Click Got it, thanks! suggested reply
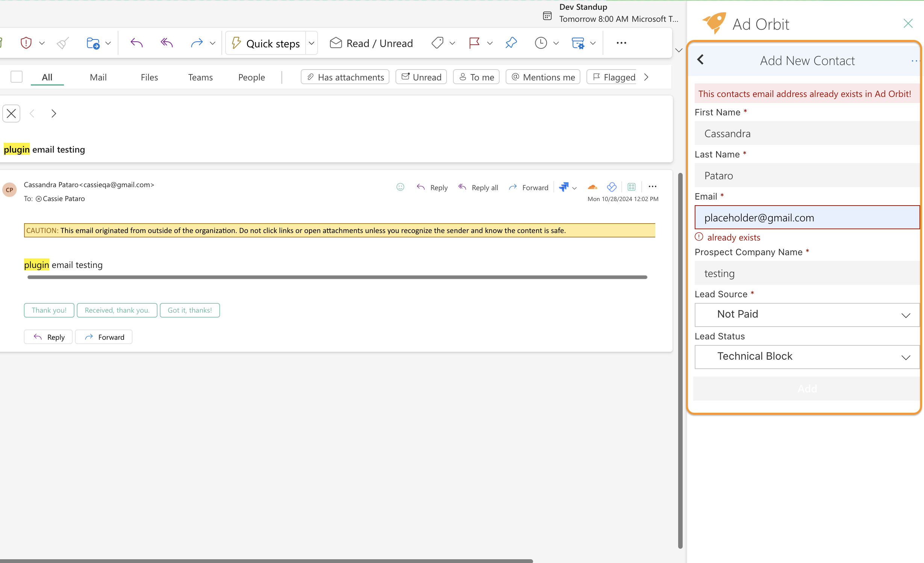 coord(190,310)
